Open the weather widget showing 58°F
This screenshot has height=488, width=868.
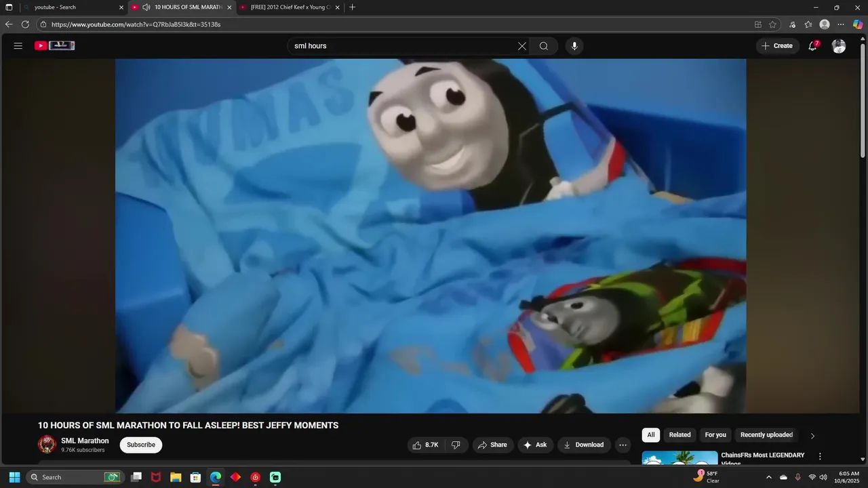point(706,477)
